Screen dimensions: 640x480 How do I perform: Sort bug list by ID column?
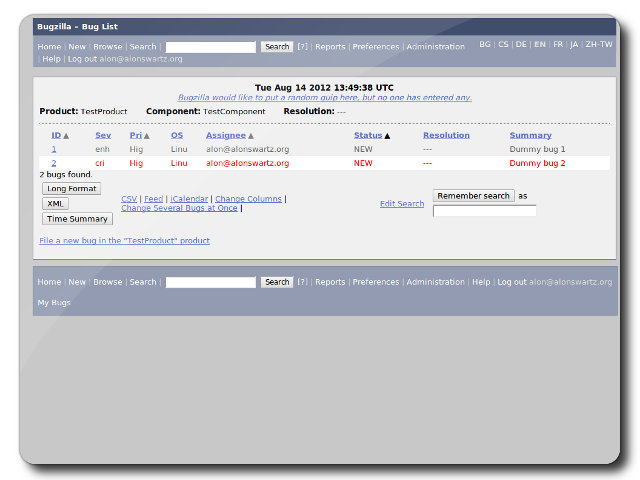[56, 135]
